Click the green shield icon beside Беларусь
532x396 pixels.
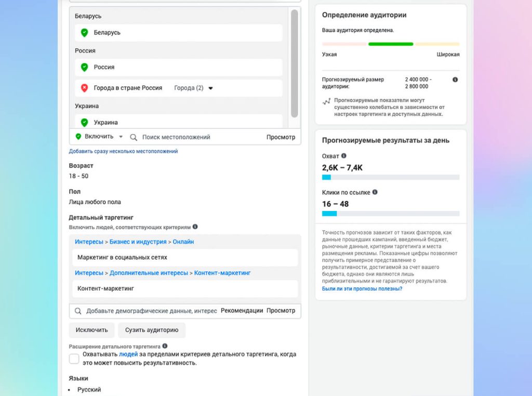pos(84,33)
